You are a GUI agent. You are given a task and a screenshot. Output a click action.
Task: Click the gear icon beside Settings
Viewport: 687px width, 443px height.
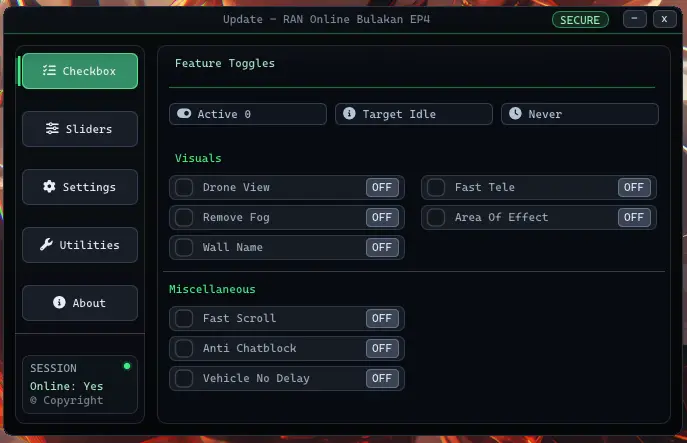coord(49,187)
